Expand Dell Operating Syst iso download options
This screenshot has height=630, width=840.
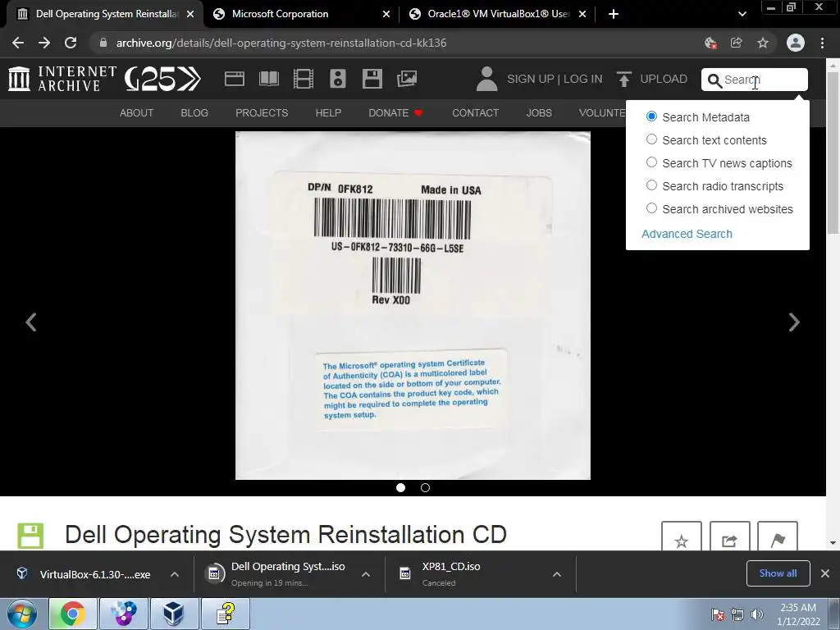coord(365,574)
